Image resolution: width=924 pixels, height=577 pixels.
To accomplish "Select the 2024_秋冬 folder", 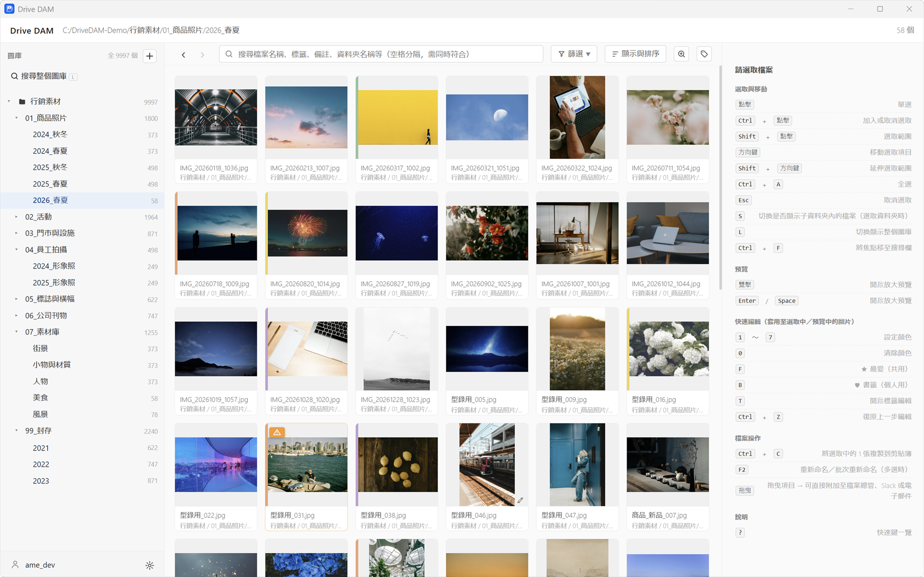I will coord(82,135).
